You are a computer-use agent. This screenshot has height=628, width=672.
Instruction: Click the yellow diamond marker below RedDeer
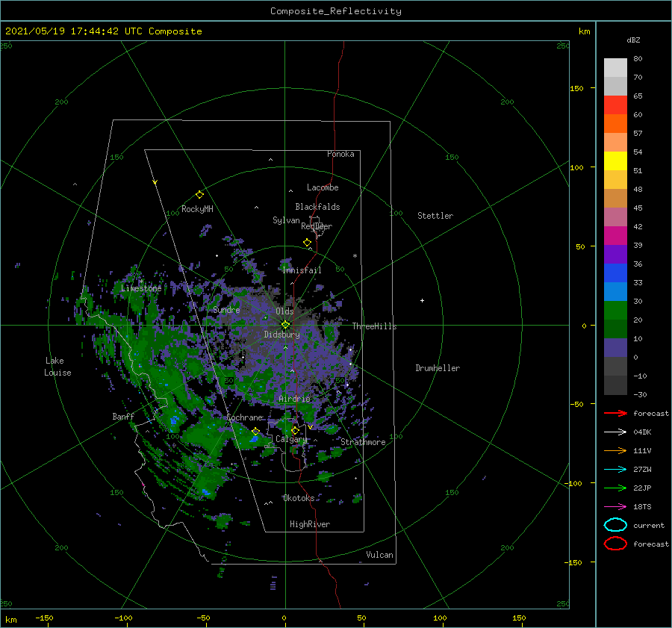(x=308, y=243)
